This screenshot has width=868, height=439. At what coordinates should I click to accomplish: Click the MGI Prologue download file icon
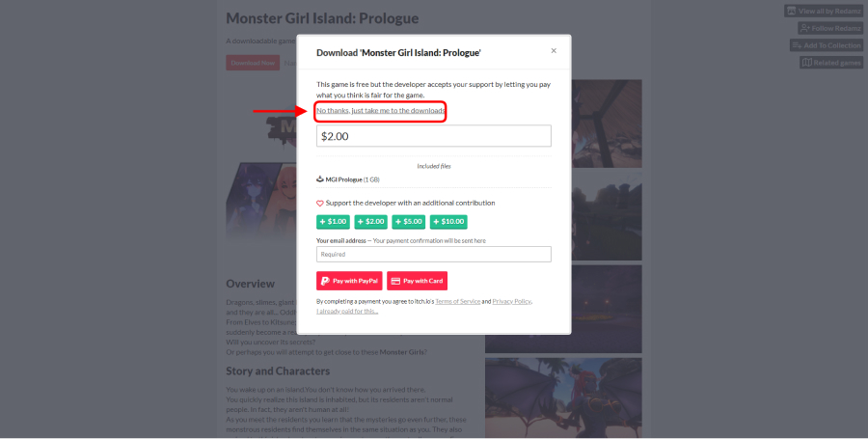[320, 179]
